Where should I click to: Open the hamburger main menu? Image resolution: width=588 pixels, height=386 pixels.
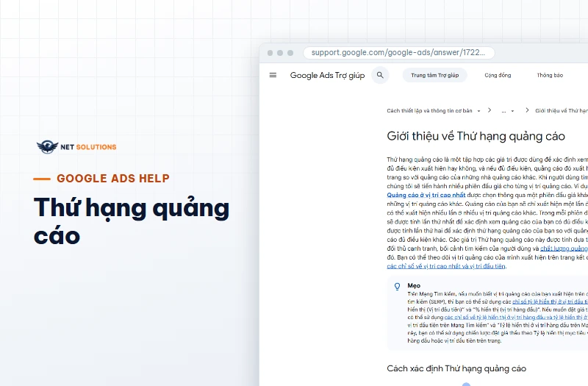point(273,75)
